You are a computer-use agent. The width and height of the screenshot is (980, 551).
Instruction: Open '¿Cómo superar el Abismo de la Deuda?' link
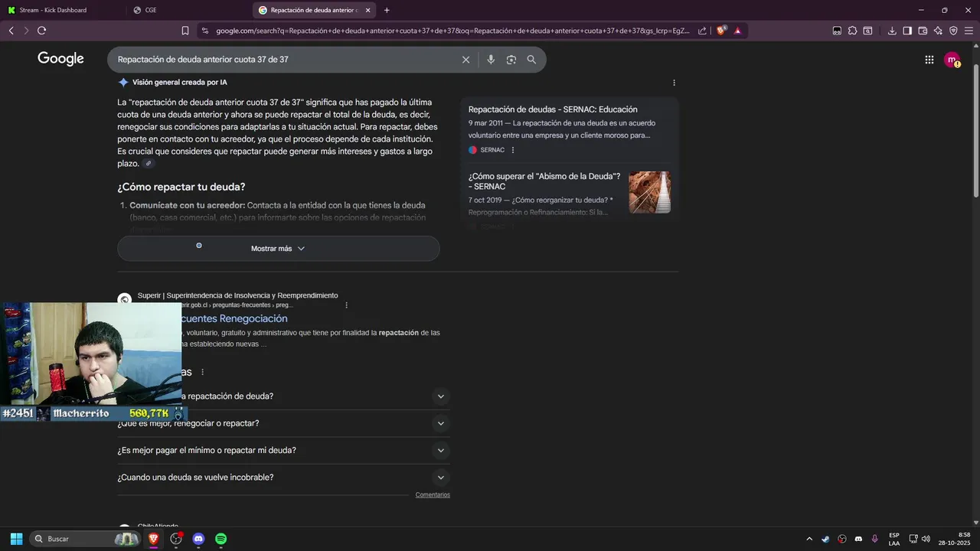(x=544, y=181)
